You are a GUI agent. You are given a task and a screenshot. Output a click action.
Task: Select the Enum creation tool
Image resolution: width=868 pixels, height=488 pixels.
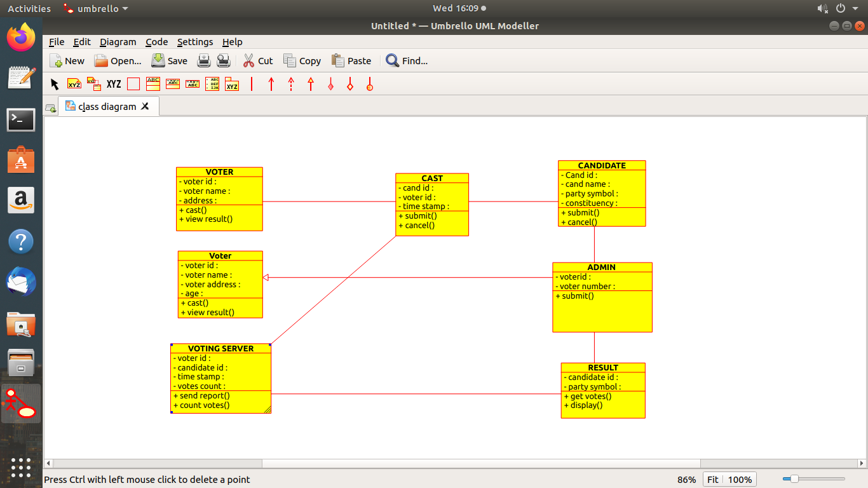(x=212, y=83)
